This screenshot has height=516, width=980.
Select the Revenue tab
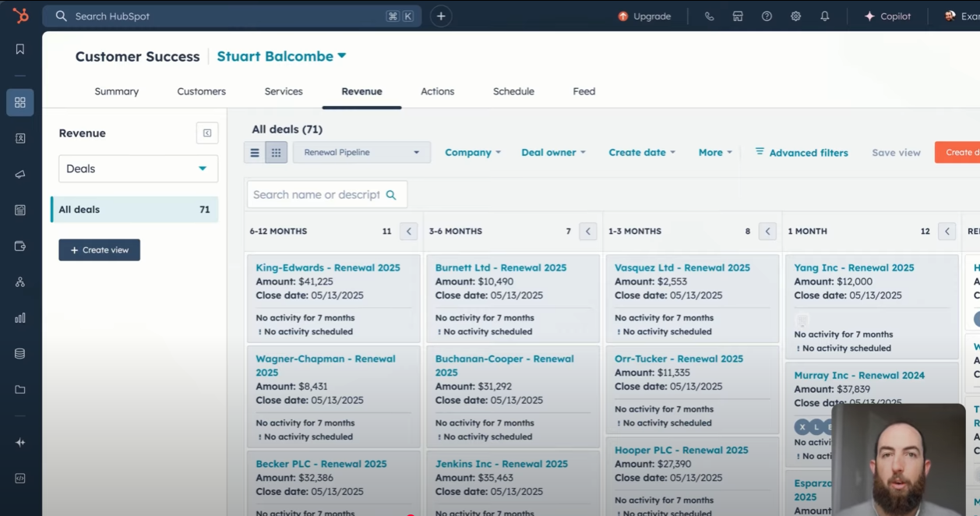coord(362,91)
